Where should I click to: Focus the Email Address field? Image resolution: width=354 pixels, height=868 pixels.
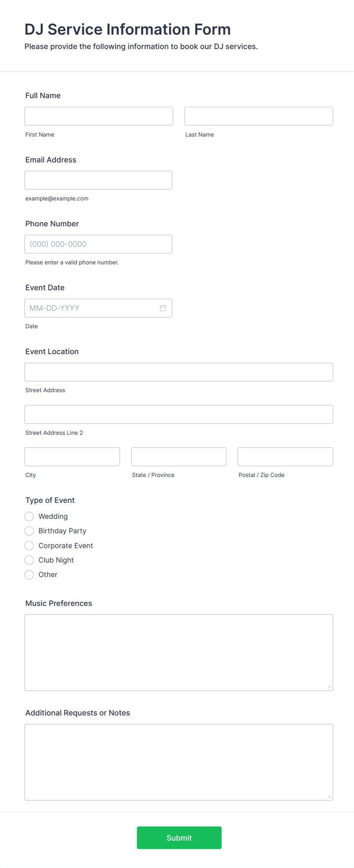[x=98, y=180]
